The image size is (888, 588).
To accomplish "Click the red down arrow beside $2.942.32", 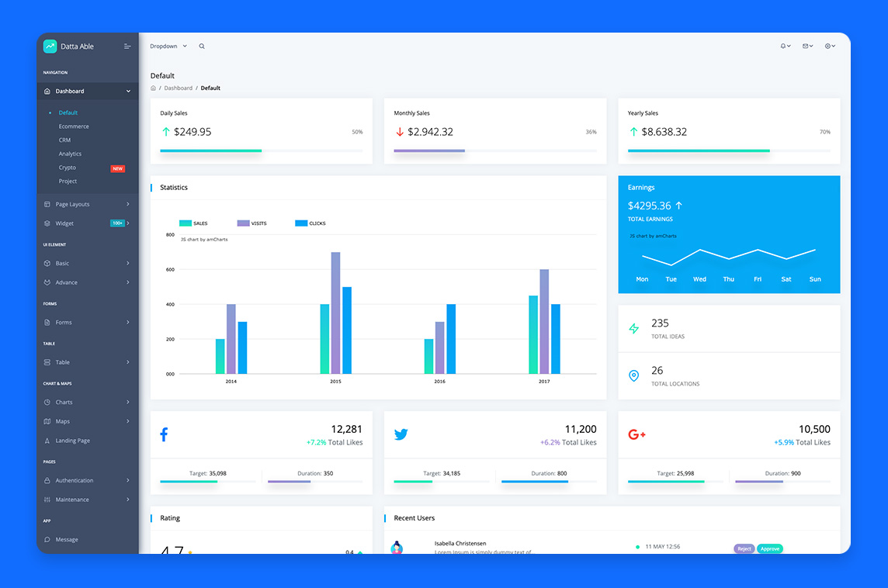I will click(x=400, y=132).
